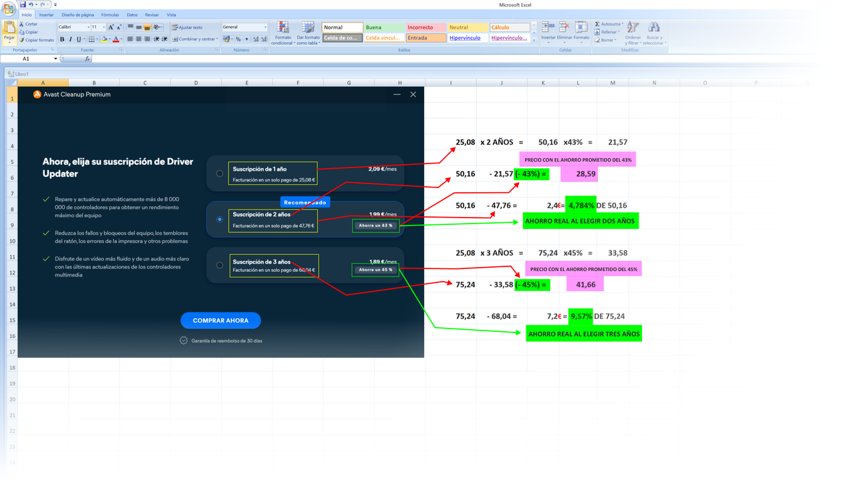Click the cell borders icon
Viewport: 855px width, 504px height.
click(x=92, y=39)
